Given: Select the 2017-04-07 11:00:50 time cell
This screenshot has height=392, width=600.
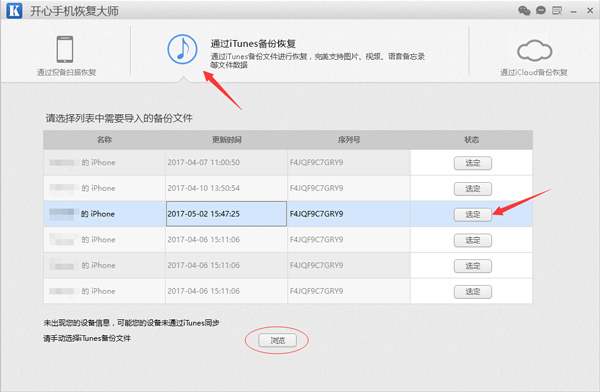Looking at the screenshot, I should [227, 162].
